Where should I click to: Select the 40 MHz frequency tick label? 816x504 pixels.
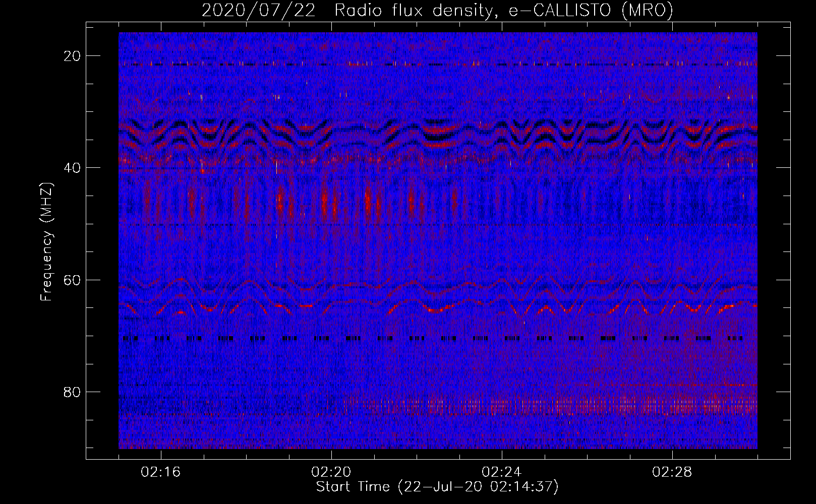[73, 168]
